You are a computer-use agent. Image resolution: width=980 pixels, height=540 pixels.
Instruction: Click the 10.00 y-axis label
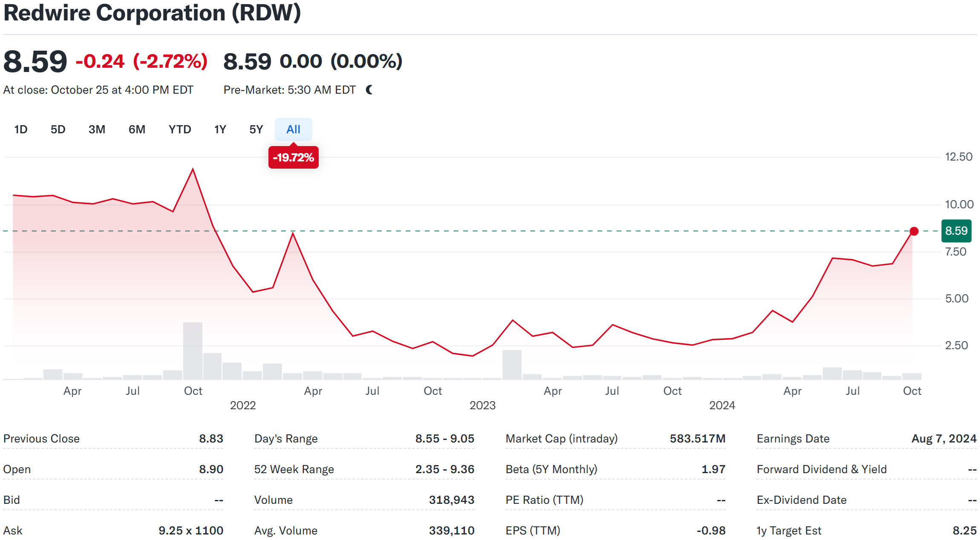[x=959, y=204]
